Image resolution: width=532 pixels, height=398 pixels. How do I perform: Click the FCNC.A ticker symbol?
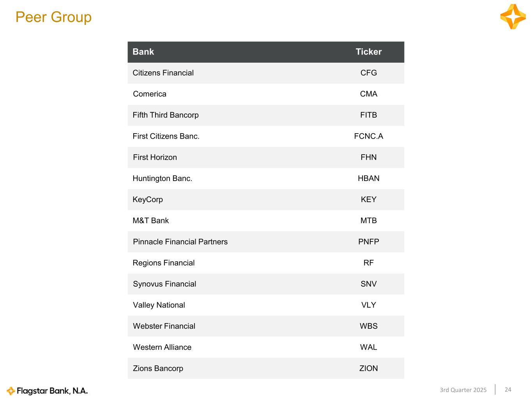368,136
